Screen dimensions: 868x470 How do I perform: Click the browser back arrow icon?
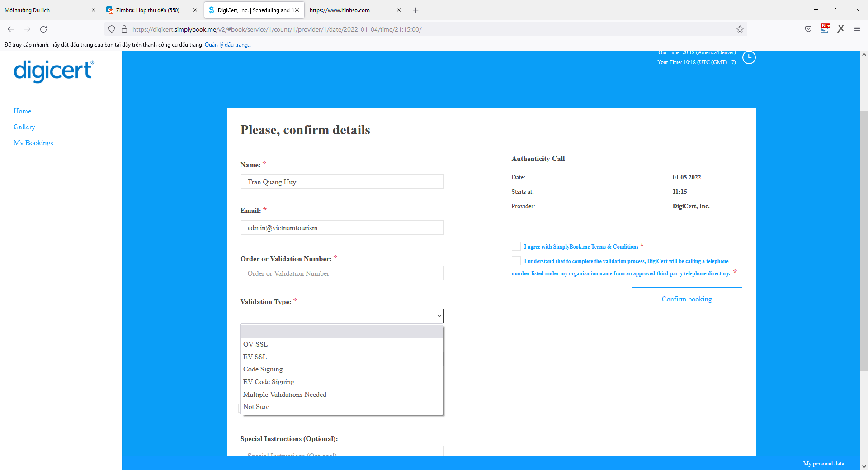point(11,29)
